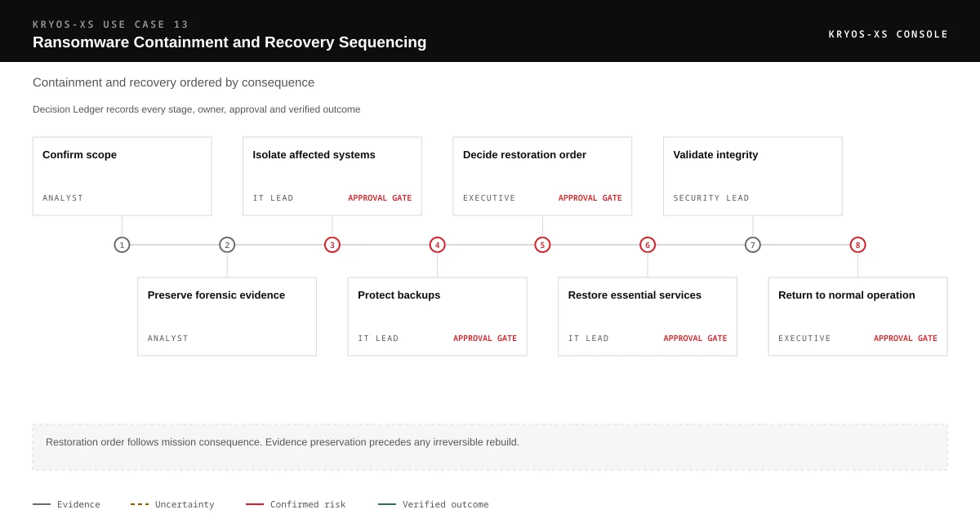
Task: Click Approval Gate on Return to normal operation
Action: pos(906,339)
